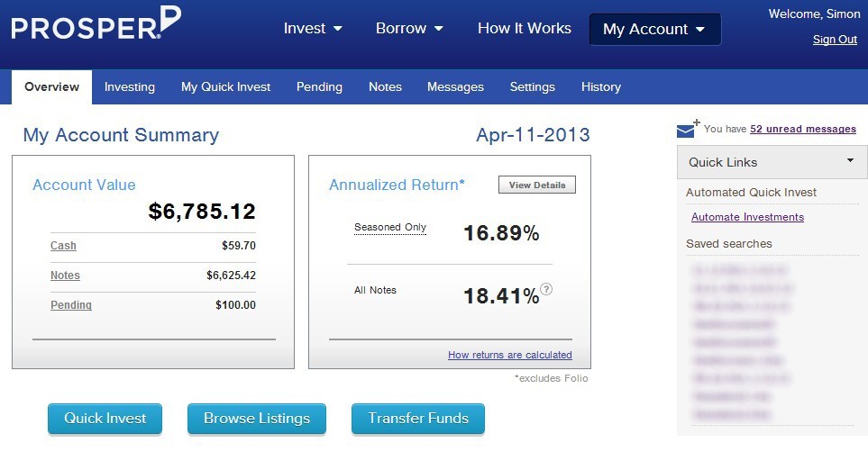
Task: Click the 18.41% all notes return
Action: pos(501,296)
